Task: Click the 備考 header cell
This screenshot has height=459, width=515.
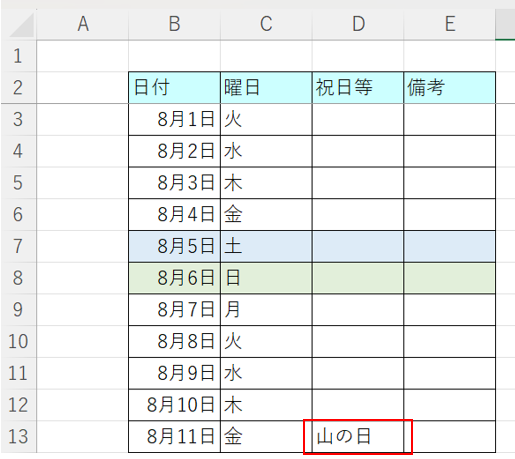Action: (x=449, y=87)
